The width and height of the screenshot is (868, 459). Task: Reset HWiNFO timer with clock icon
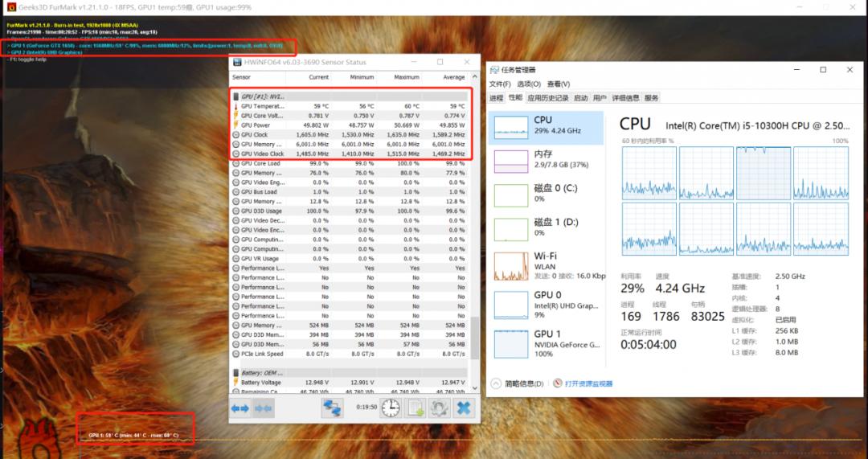(x=391, y=408)
